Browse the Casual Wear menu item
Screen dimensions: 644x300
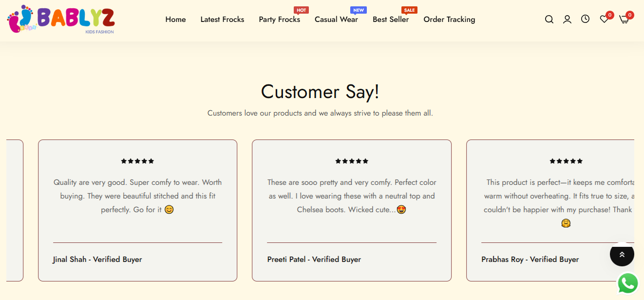(x=336, y=20)
